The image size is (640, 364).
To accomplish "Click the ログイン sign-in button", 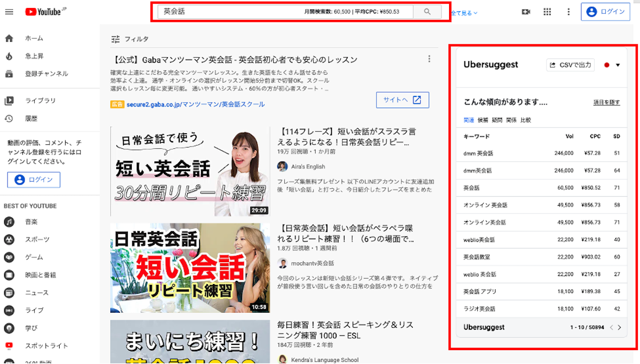I will click(x=605, y=11).
